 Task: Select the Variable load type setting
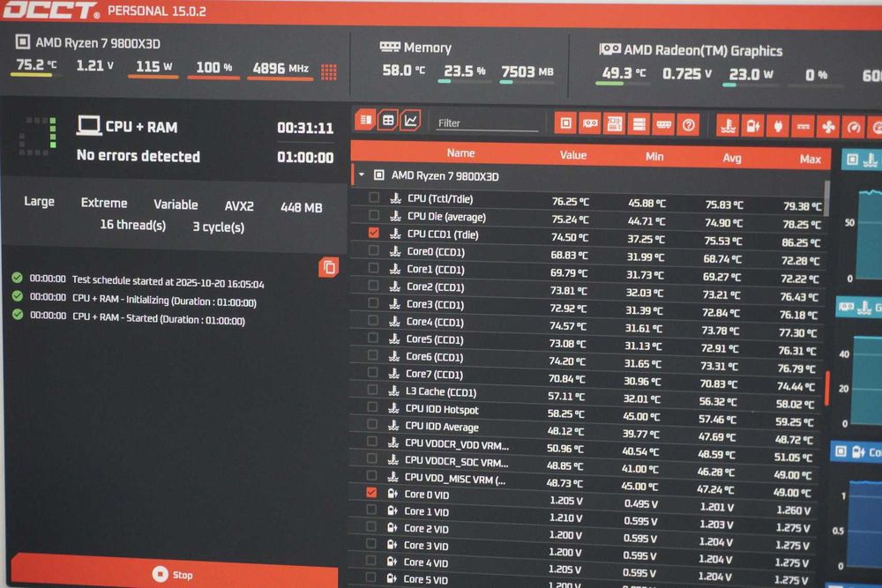coord(176,205)
